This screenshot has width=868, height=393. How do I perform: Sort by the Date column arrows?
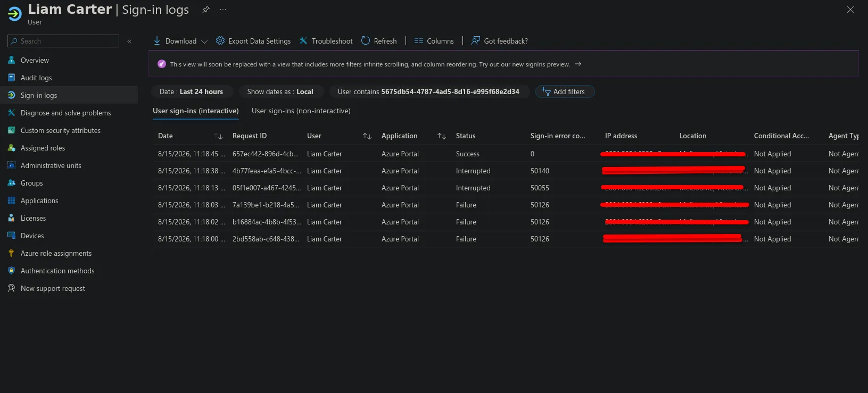tap(218, 136)
